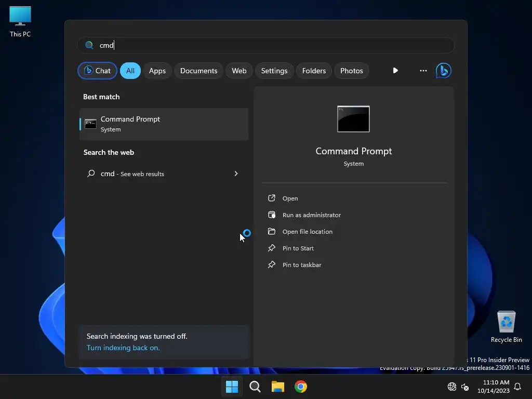This screenshot has width=532, height=399.
Task: Filter results by Folders
Action: (x=314, y=71)
